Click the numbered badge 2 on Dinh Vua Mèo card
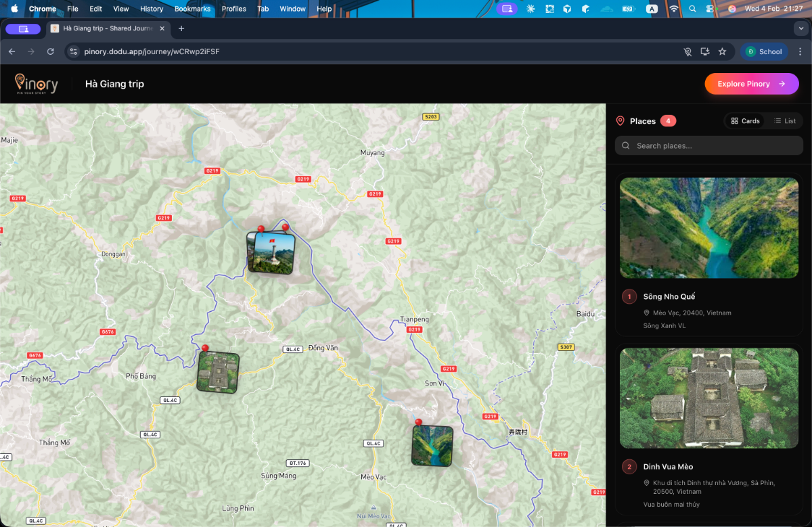Screen dimensions: 812x527 [x=629, y=466]
